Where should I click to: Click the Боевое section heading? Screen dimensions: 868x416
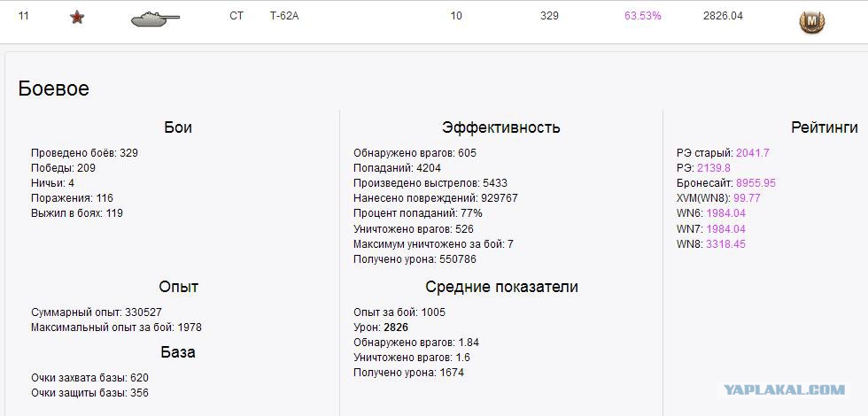point(54,89)
